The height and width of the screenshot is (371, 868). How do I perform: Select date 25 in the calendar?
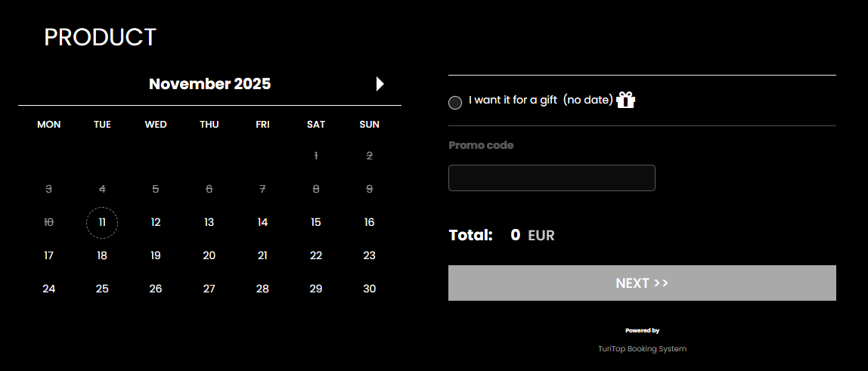pyautogui.click(x=102, y=289)
